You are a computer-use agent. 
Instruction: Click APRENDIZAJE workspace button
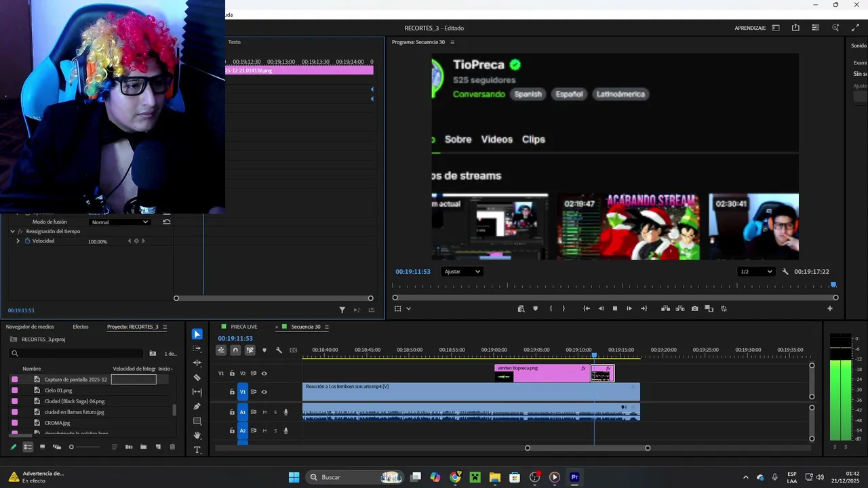750,28
